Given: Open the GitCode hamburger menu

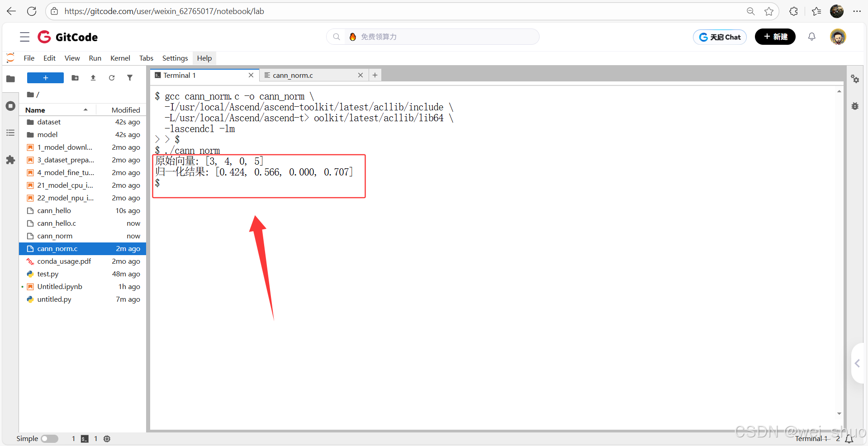Looking at the screenshot, I should [25, 37].
